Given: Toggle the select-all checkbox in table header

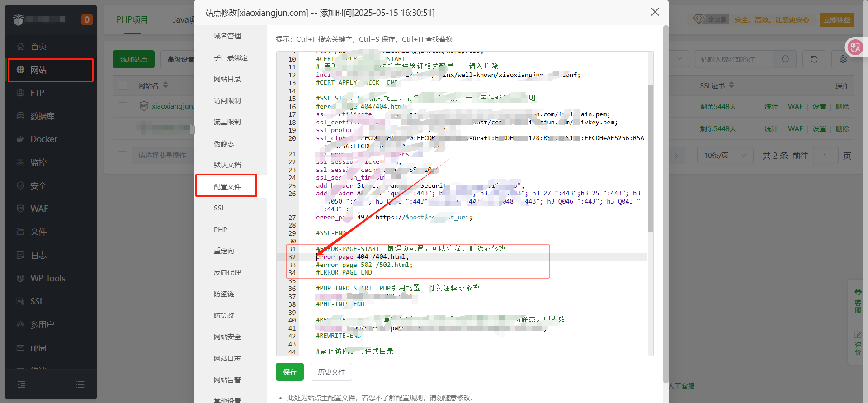Looking at the screenshot, I should [x=123, y=85].
